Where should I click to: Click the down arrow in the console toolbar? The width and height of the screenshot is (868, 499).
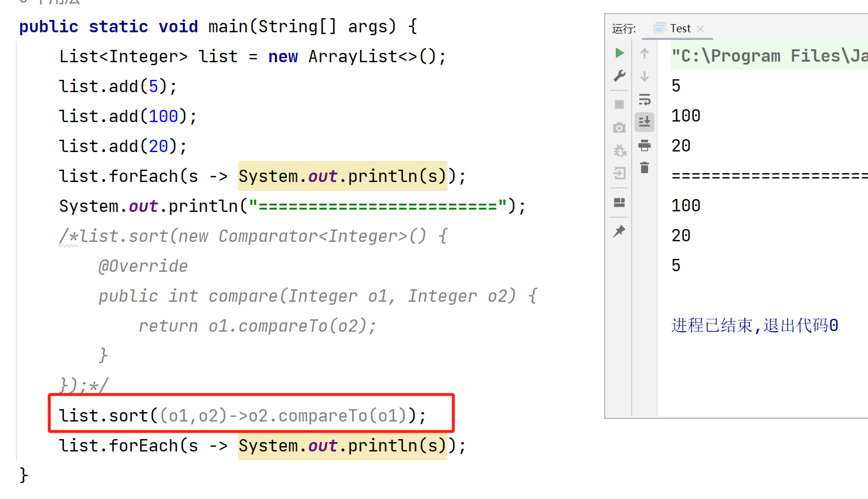[x=645, y=76]
